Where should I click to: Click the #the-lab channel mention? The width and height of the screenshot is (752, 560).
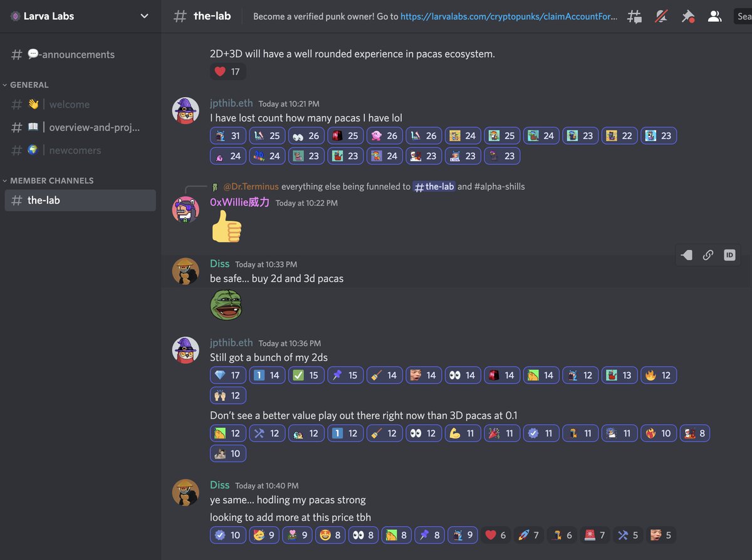434,187
